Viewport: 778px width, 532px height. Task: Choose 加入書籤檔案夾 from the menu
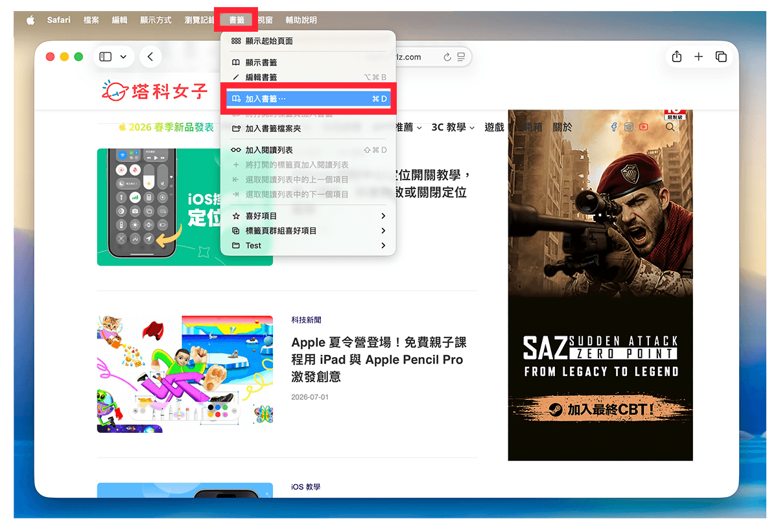point(308,128)
